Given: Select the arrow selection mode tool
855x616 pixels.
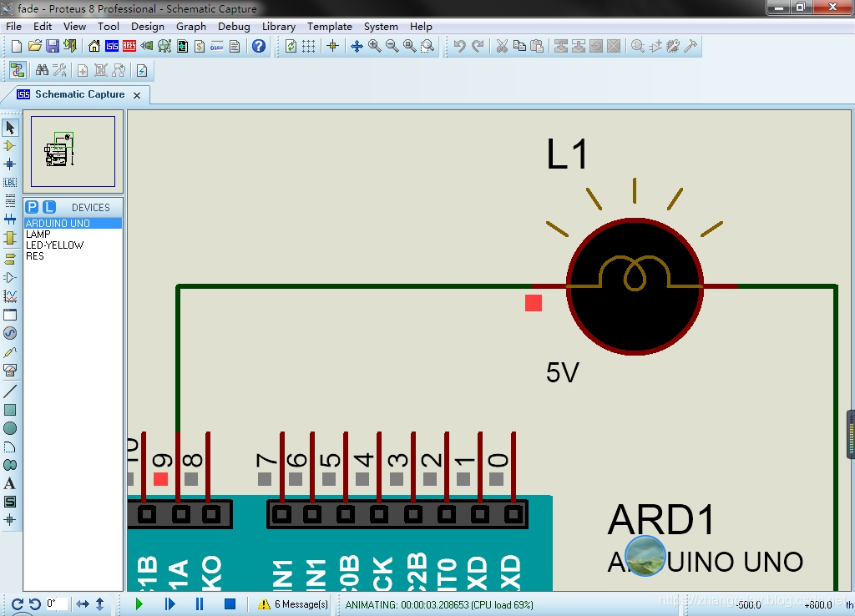Looking at the screenshot, I should click(10, 128).
